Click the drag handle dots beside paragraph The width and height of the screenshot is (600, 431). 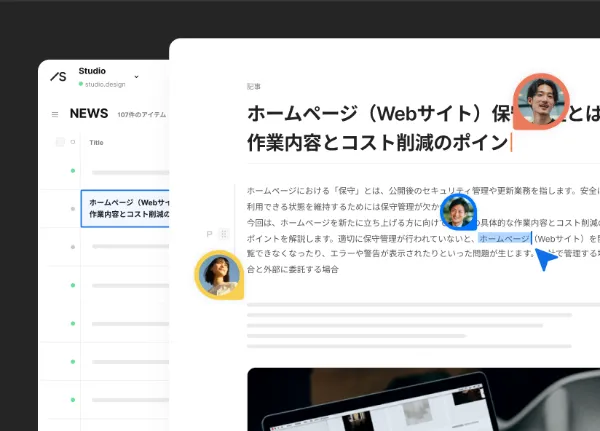click(x=224, y=234)
